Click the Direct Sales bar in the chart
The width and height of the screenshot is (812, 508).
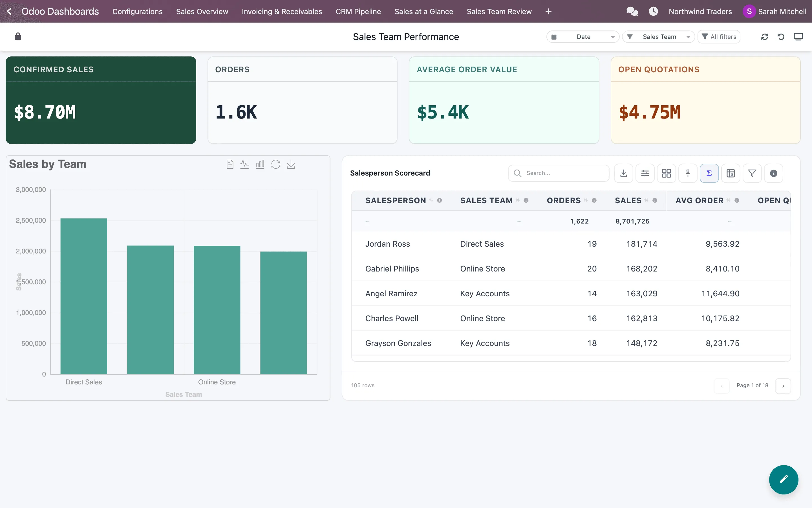83,296
